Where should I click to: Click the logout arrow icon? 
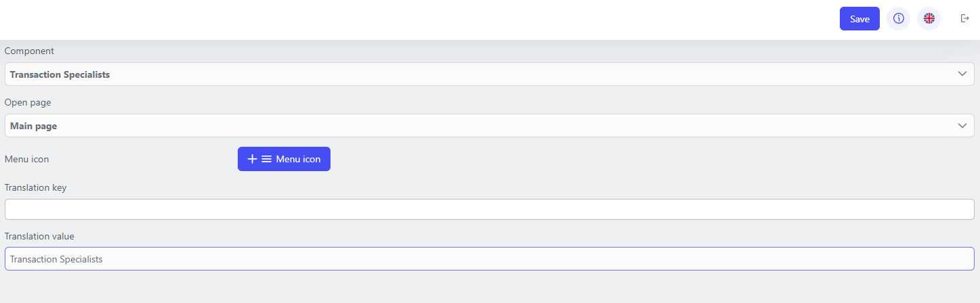[x=965, y=19]
